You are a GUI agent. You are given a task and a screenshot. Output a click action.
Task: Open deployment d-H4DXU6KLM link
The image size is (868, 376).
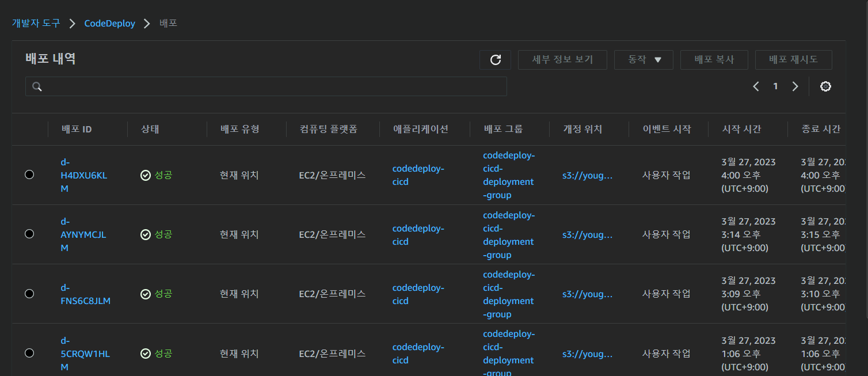83,175
